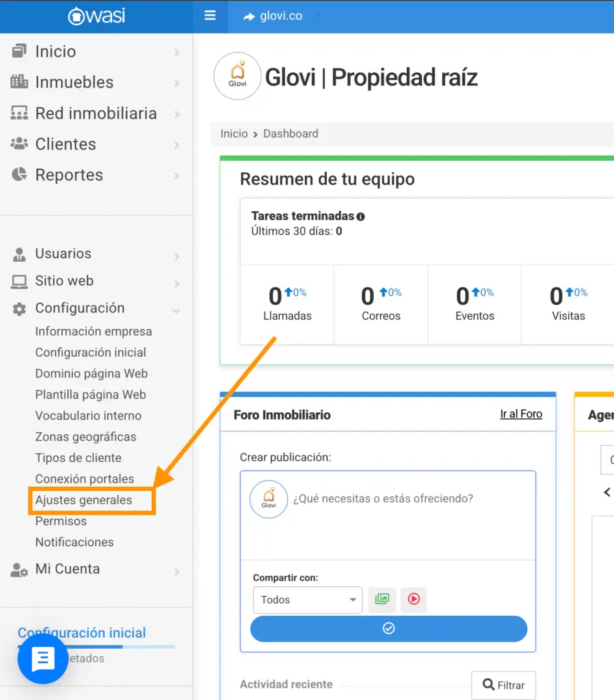
Task: Open the glovi.co site link arrow
Action: tap(249, 16)
